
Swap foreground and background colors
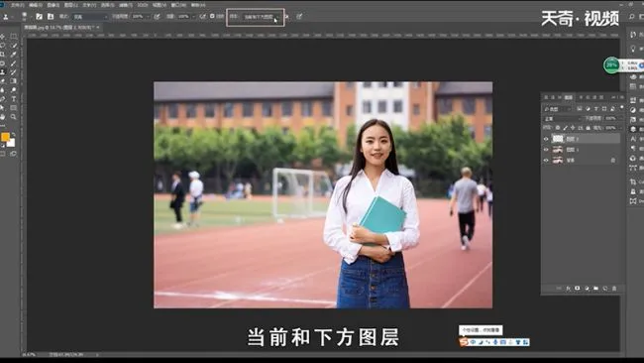[x=14, y=135]
